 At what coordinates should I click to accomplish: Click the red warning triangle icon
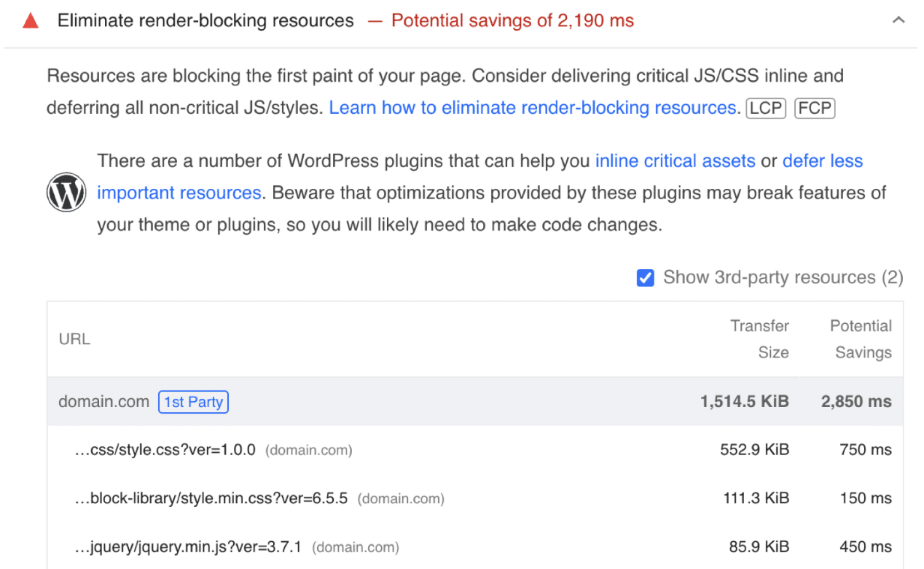click(30, 20)
